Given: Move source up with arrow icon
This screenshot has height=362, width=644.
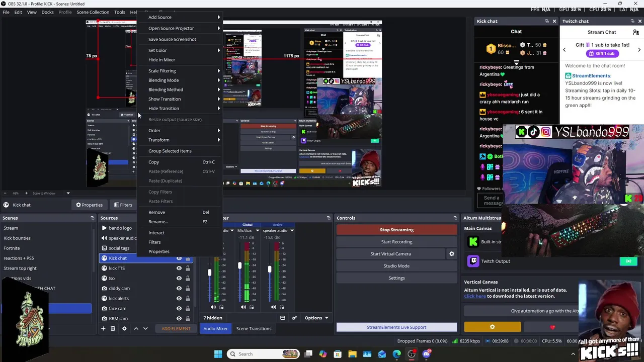Looking at the screenshot, I should (x=136, y=328).
